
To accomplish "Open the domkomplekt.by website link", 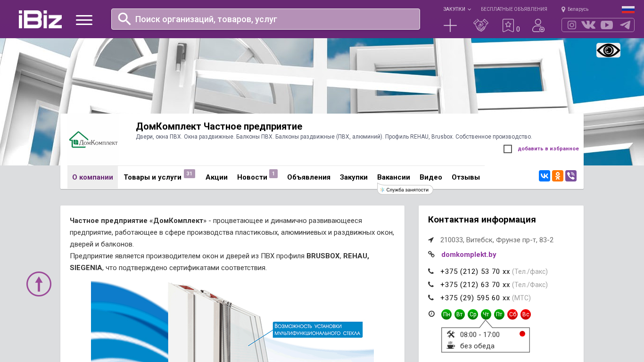I will (469, 255).
